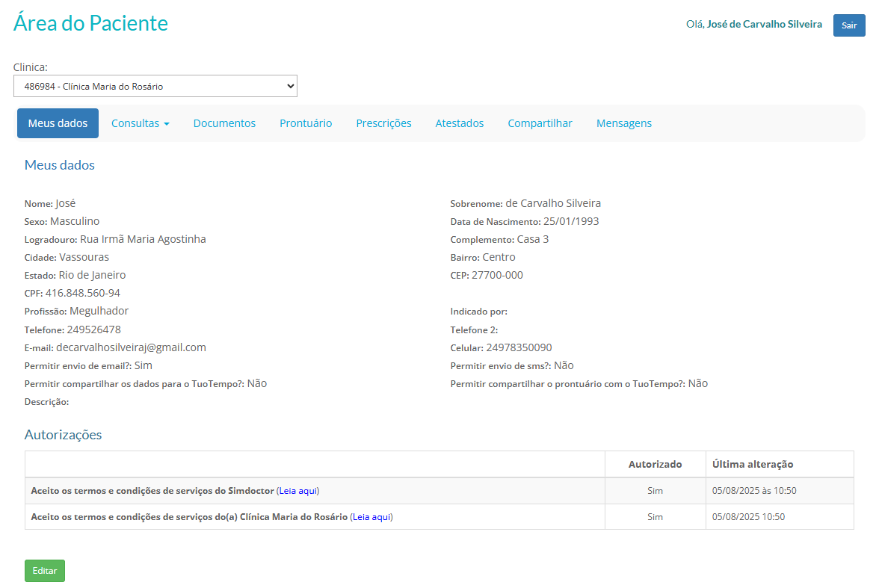Click the Área do Paciente page title
879x588 pixels.
point(90,23)
